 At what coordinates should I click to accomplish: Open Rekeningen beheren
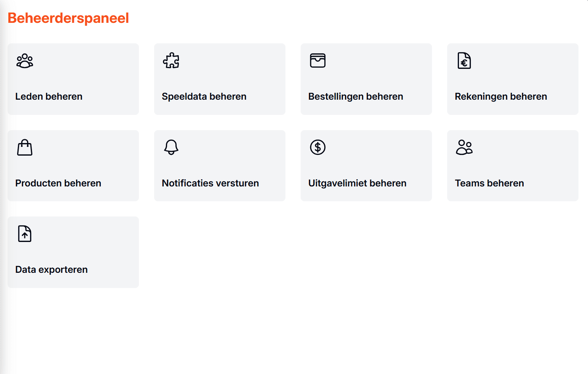(501, 97)
